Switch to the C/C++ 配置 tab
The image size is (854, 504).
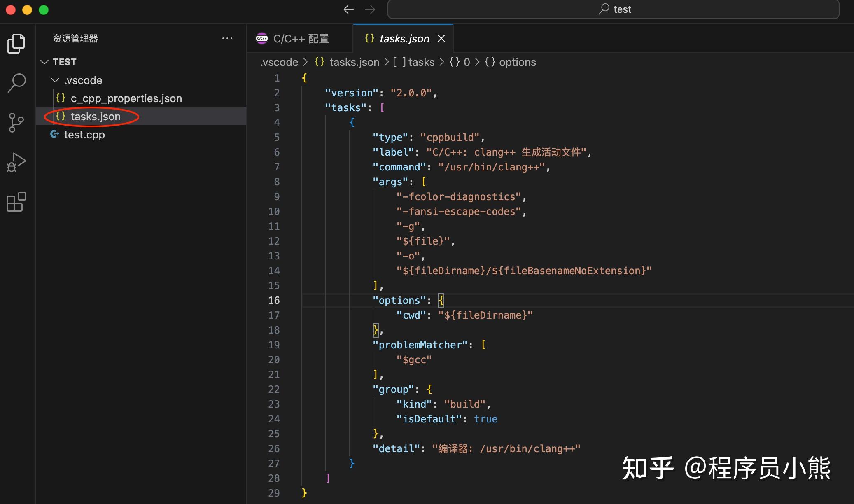pos(300,39)
